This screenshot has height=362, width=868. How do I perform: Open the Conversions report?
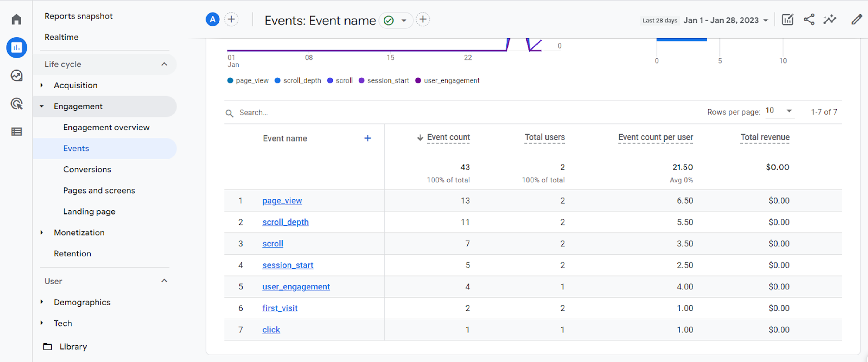pos(87,169)
